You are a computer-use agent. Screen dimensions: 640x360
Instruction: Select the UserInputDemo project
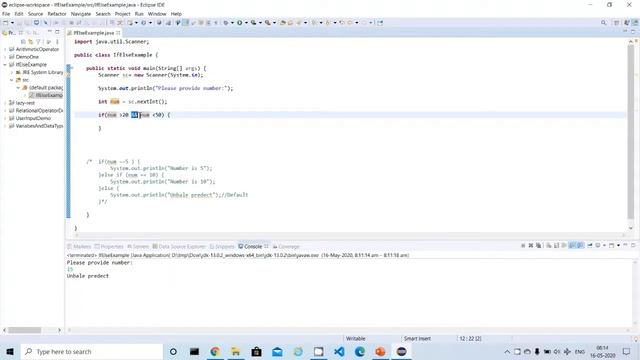[x=30, y=118]
